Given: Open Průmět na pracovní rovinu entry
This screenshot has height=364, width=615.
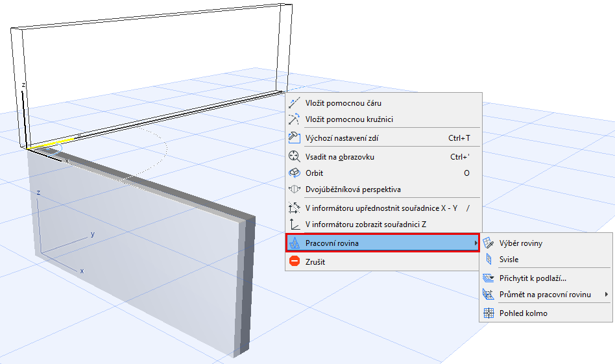Looking at the screenshot, I should (x=546, y=294).
